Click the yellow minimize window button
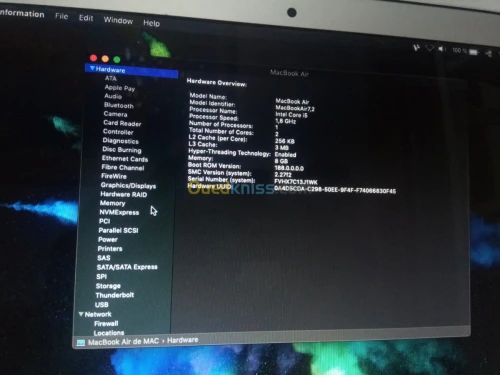The height and width of the screenshot is (375, 500). (x=105, y=59)
